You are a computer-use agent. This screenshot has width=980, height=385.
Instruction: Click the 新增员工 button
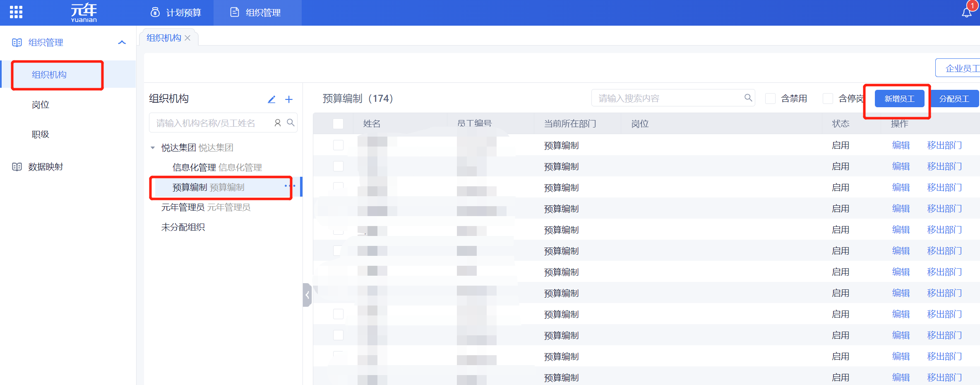899,99
